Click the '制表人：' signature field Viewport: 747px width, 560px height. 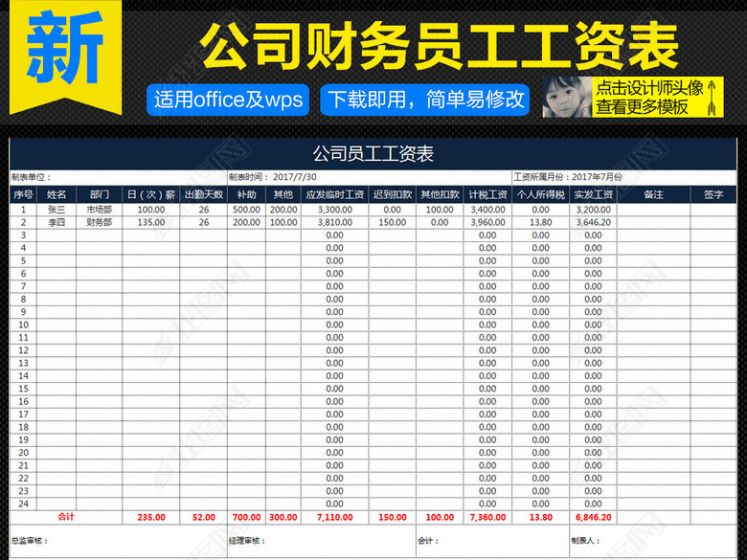point(653,541)
